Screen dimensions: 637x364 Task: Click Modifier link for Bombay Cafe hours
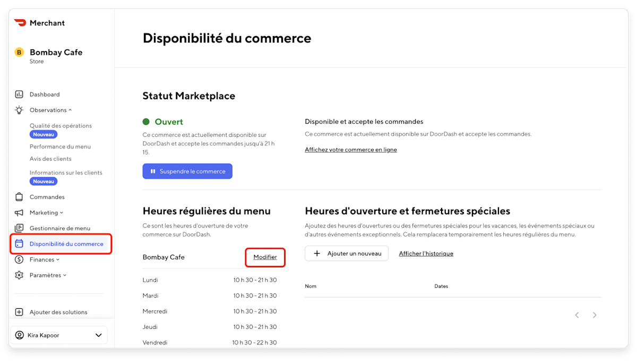point(265,257)
